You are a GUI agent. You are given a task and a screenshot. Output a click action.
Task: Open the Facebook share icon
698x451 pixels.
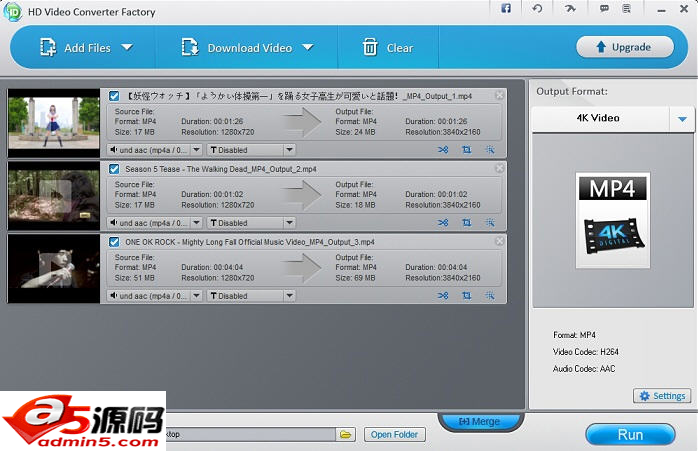[x=506, y=8]
